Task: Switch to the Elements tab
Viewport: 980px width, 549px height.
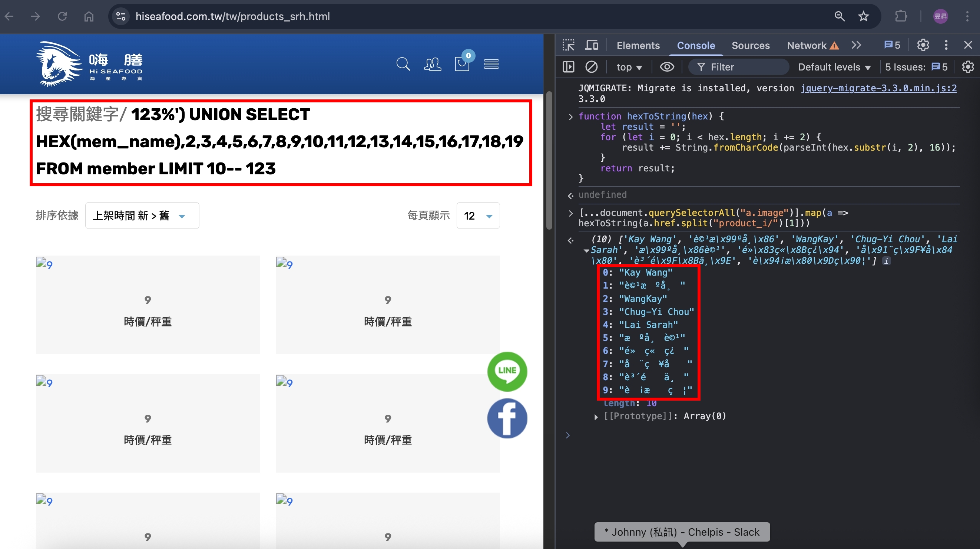Action: (x=638, y=45)
